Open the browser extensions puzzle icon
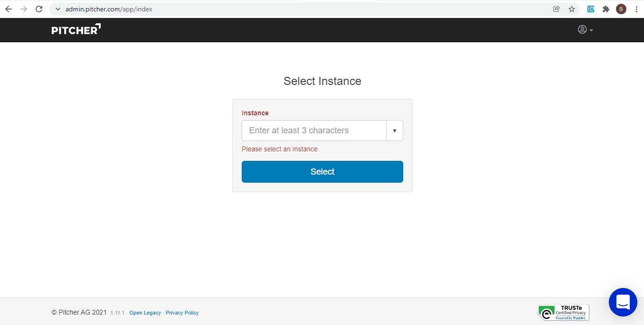 pyautogui.click(x=606, y=9)
